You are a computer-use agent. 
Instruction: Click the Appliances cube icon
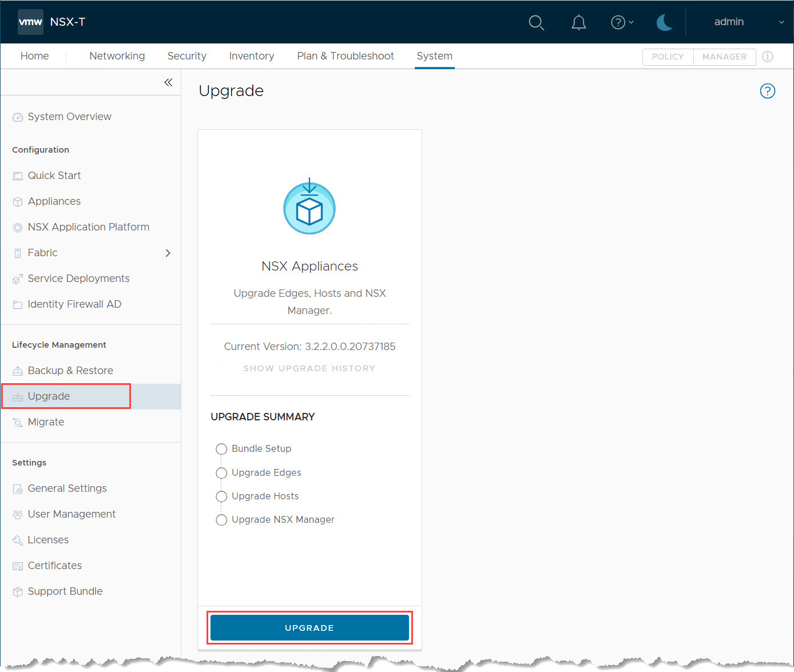(18, 202)
